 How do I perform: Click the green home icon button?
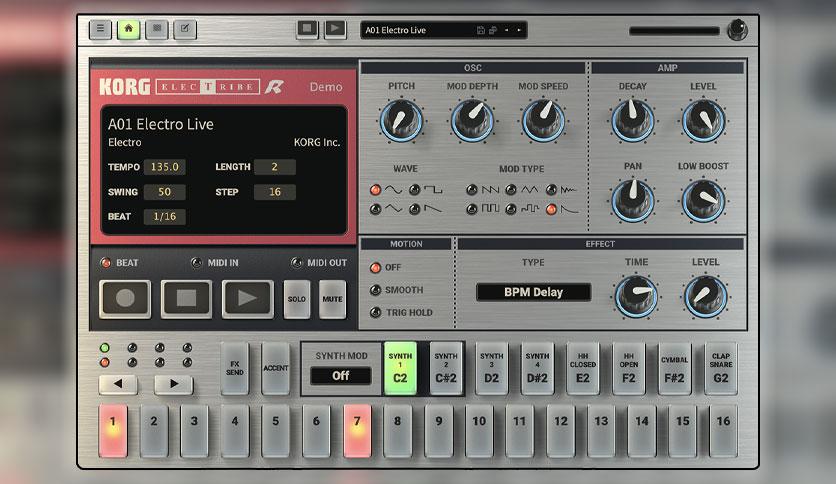pyautogui.click(x=128, y=29)
